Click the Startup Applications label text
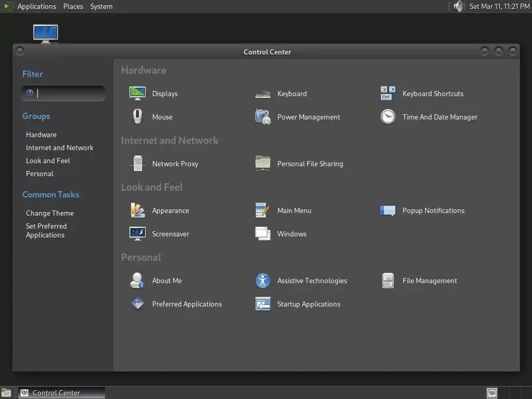The height and width of the screenshot is (399, 532). click(x=309, y=304)
